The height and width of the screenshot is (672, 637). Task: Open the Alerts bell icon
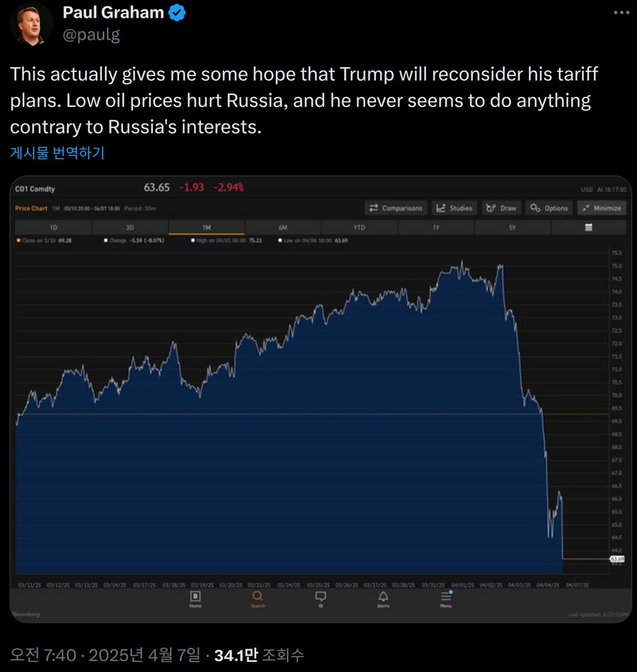point(383,599)
